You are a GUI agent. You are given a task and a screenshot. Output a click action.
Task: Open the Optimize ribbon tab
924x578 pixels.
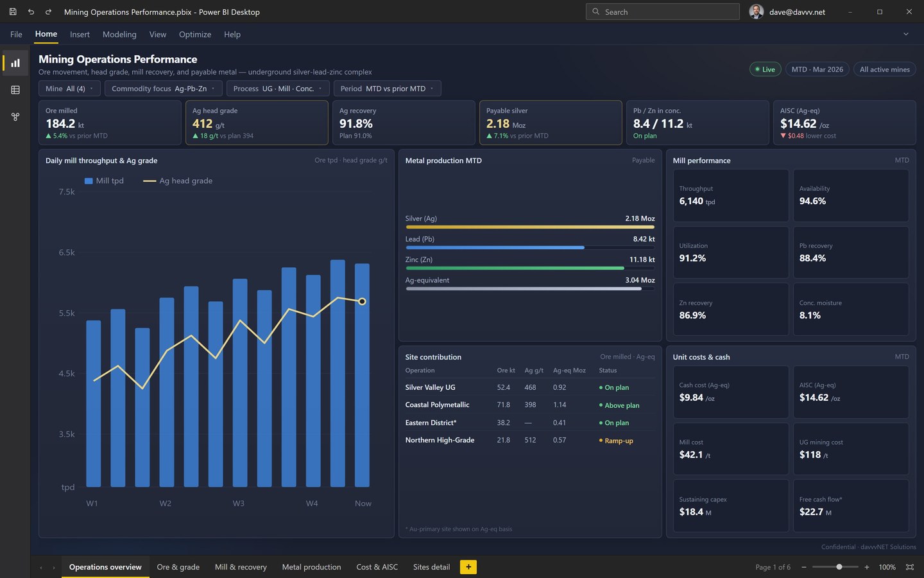(x=195, y=34)
